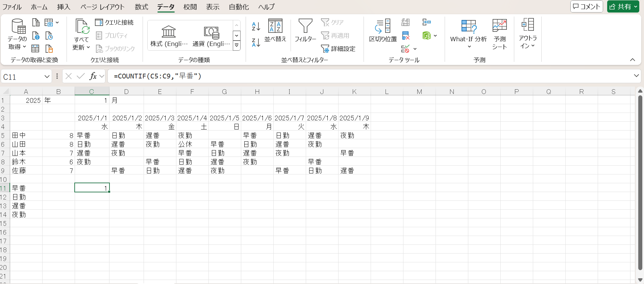Open the ファイル tab

tap(12, 7)
